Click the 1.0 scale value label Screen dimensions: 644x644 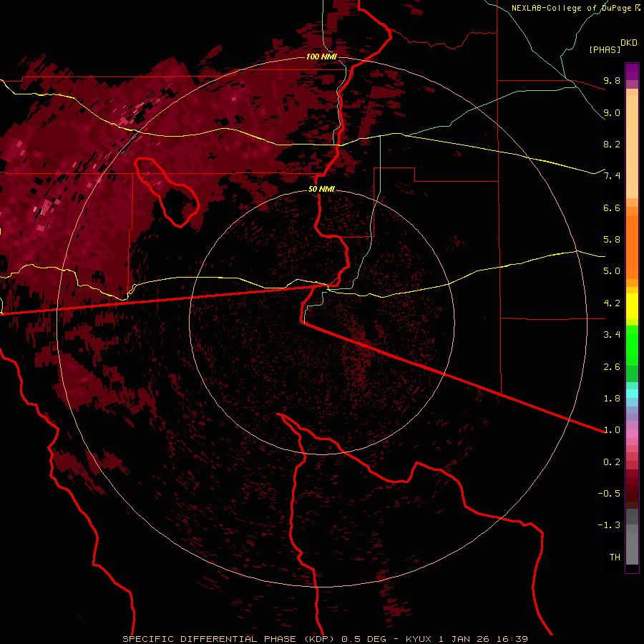[612, 430]
